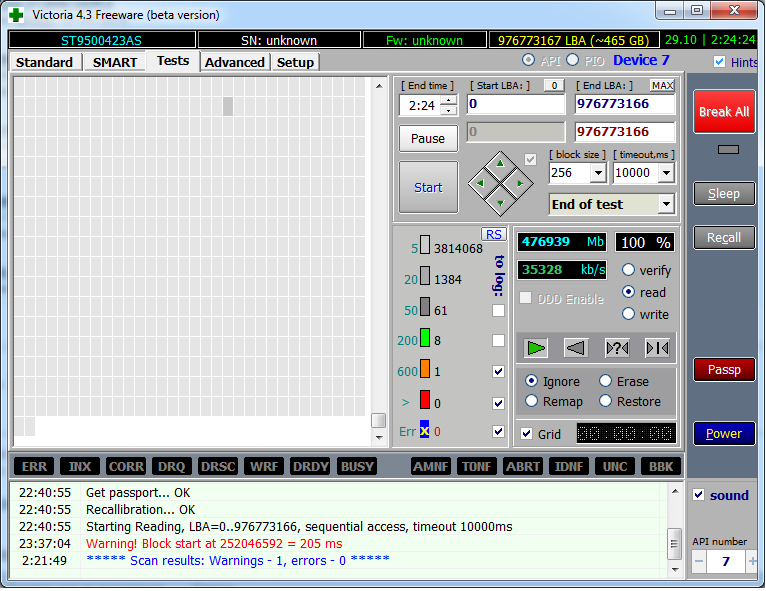The width and height of the screenshot is (766, 591).
Task: Switch to the Tests tab
Action: (173, 61)
